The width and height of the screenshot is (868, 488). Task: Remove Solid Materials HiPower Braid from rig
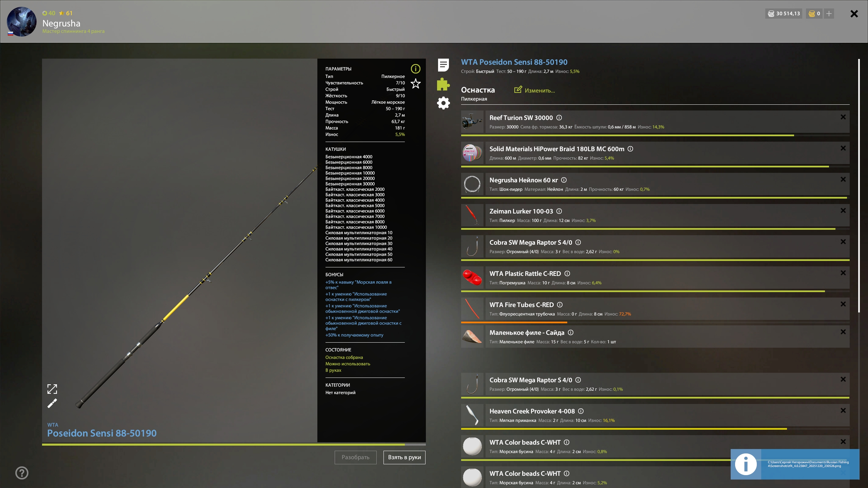point(843,148)
